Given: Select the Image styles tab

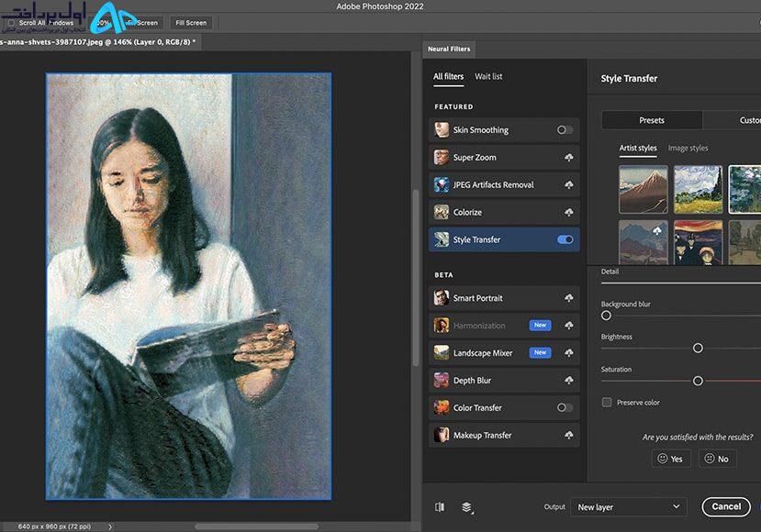Looking at the screenshot, I should click(x=688, y=148).
